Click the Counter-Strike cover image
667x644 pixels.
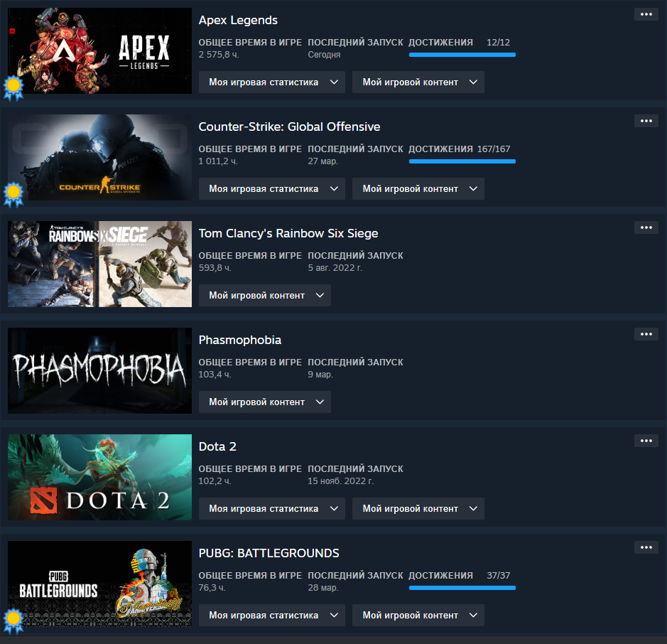(x=99, y=157)
